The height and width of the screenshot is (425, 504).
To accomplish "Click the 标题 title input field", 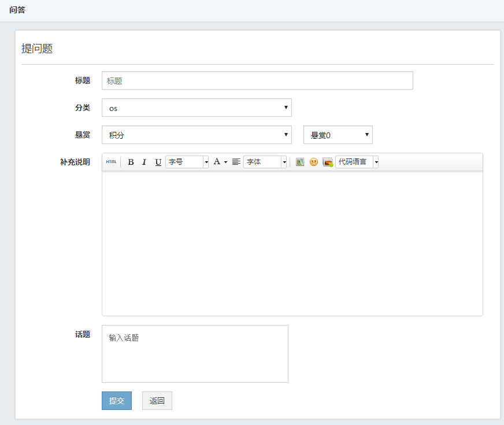I will [257, 80].
